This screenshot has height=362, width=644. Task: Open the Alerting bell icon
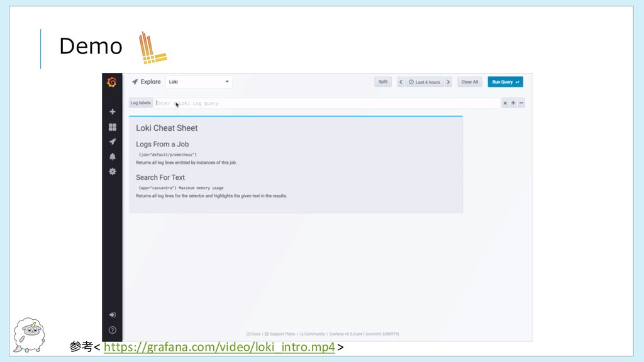[112, 156]
